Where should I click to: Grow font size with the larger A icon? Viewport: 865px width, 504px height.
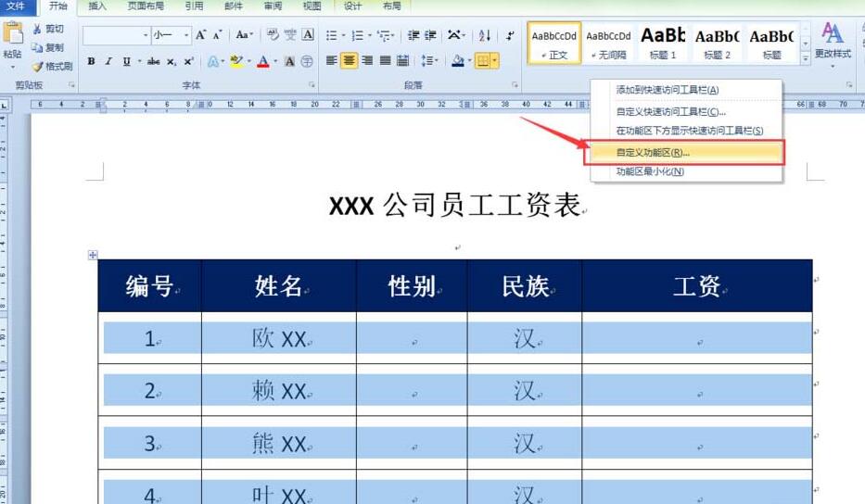201,35
